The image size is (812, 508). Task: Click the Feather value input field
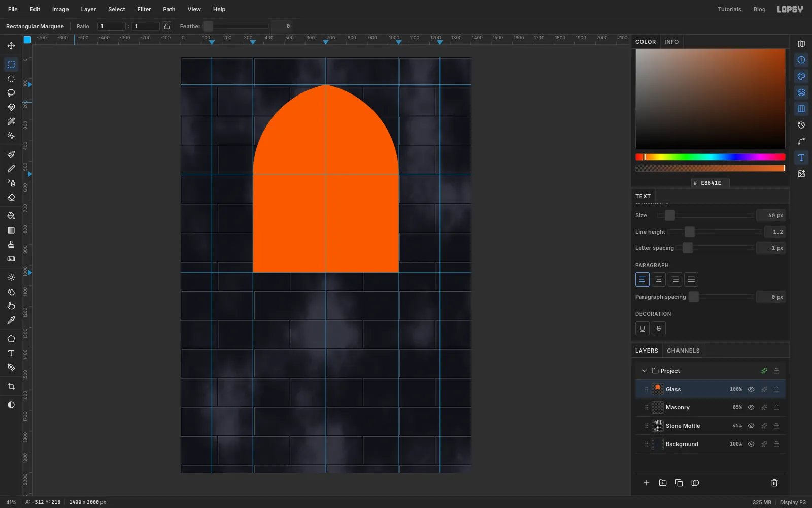282,26
